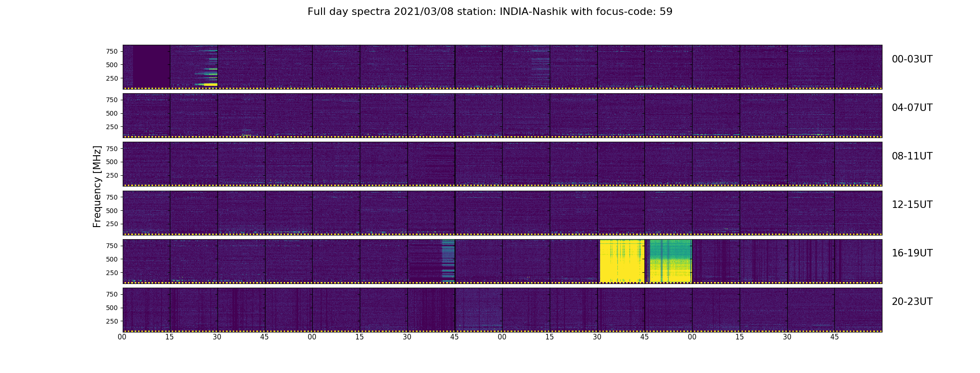Image resolution: width=980 pixels, height=373 pixels.
Task: Click the "750" tick of the 12-15UT row
Action: (112, 197)
